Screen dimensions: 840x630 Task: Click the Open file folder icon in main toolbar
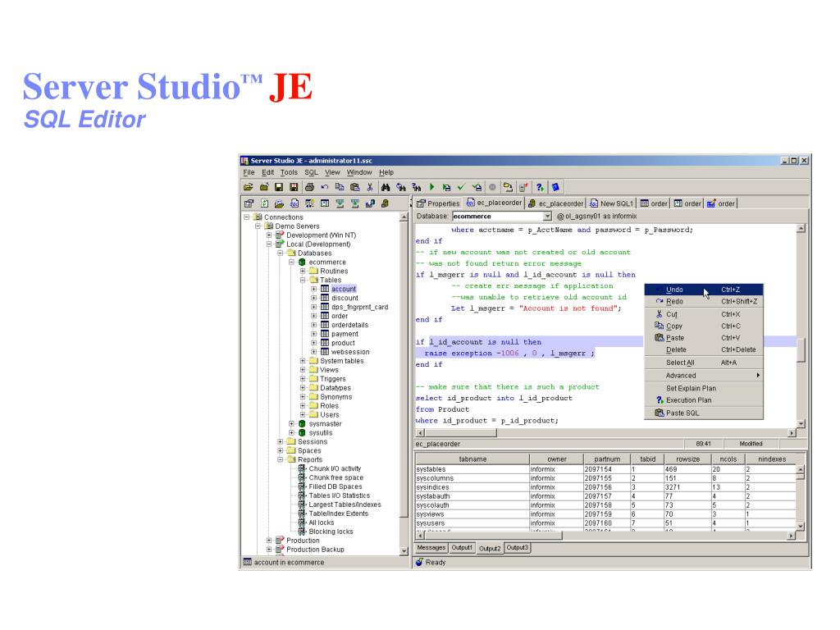pyautogui.click(x=248, y=188)
